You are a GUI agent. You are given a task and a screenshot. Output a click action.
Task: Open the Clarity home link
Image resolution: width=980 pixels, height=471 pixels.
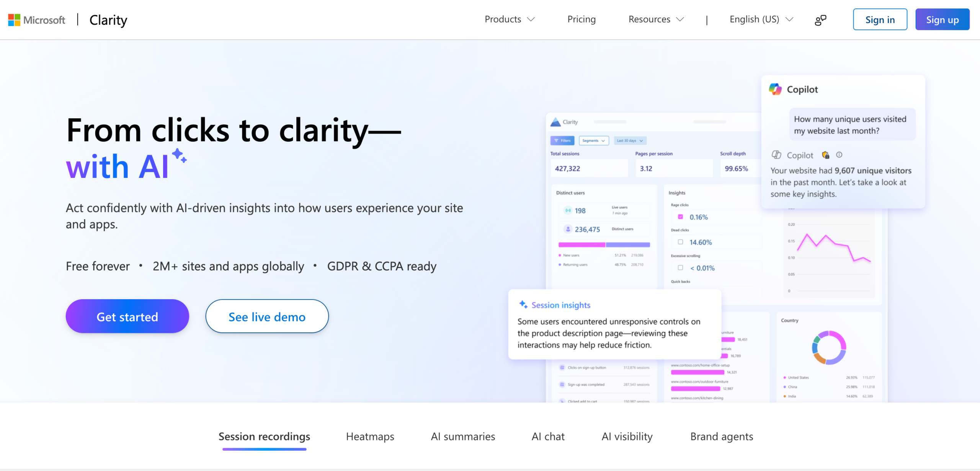pyautogui.click(x=108, y=20)
